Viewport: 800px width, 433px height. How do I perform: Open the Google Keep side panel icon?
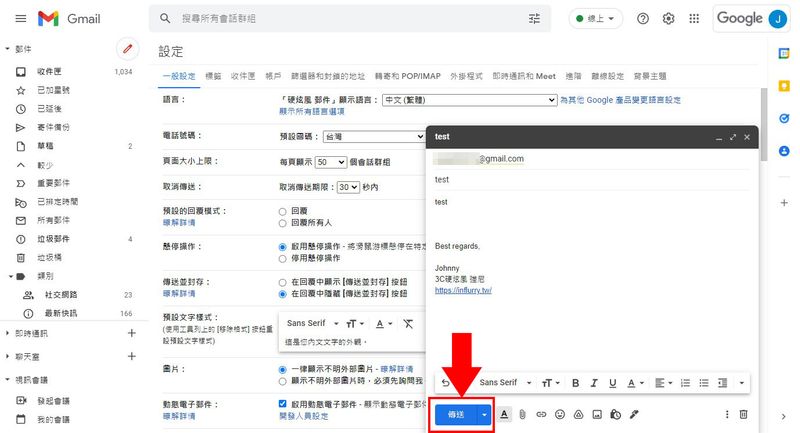point(784,86)
